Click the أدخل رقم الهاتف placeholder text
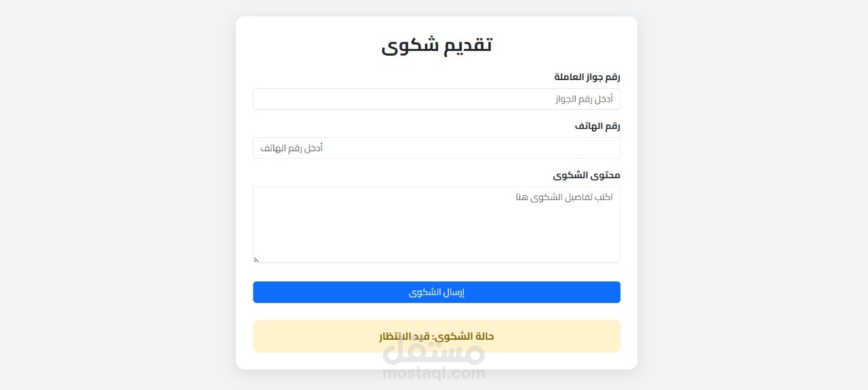Image resolution: width=868 pixels, height=390 pixels. [292, 148]
